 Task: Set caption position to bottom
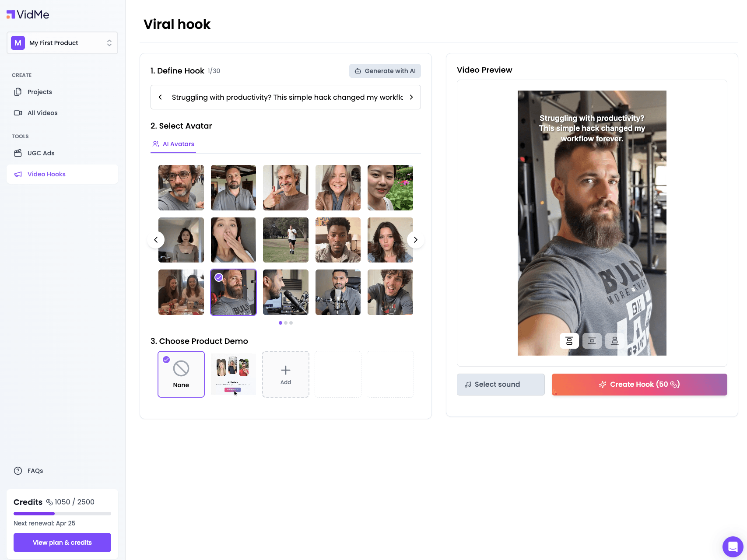point(614,341)
